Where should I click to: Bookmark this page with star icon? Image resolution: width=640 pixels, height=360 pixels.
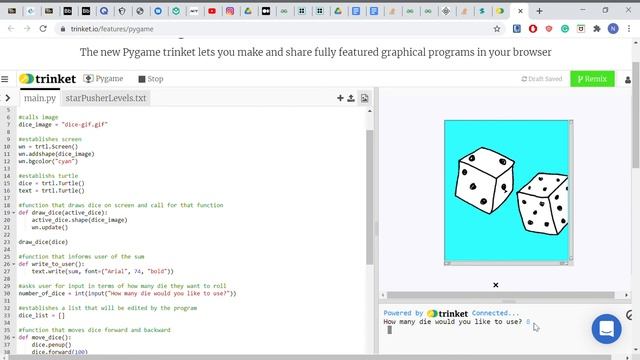click(x=497, y=29)
